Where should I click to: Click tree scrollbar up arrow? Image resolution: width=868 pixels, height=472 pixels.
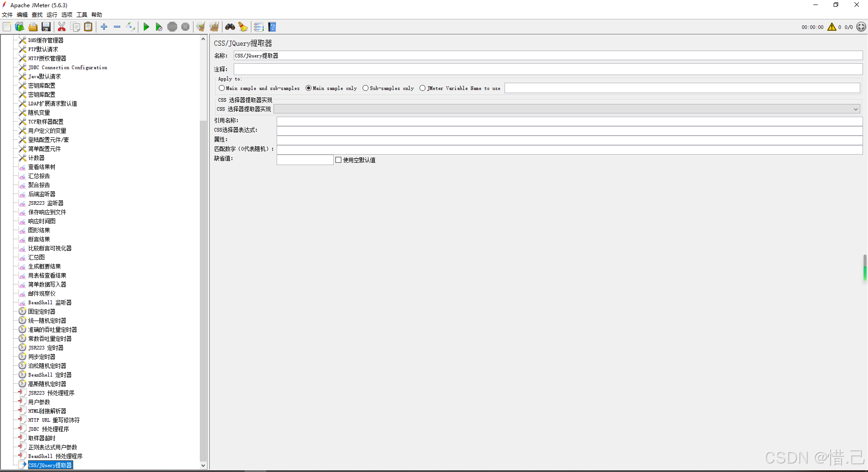point(203,39)
